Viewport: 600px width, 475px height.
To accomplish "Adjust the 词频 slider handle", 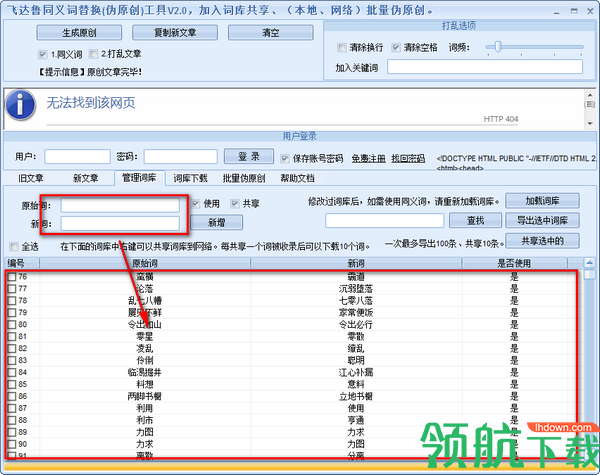I will pos(497,47).
